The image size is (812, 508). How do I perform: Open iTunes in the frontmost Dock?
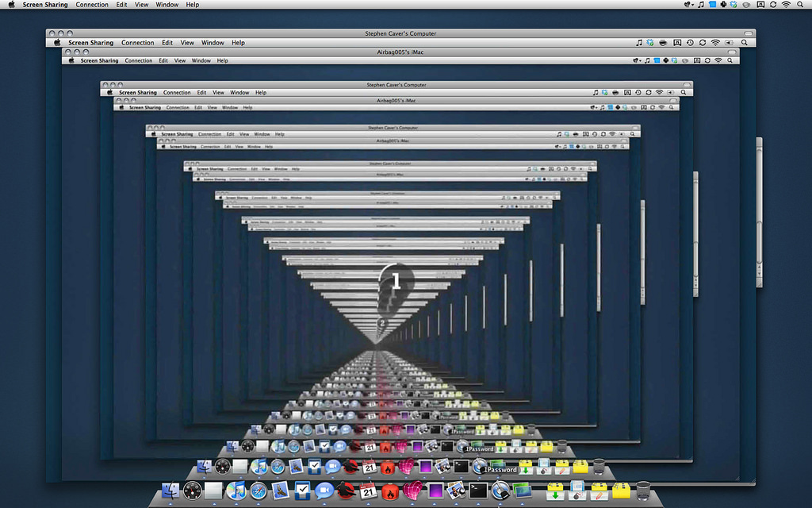236,490
